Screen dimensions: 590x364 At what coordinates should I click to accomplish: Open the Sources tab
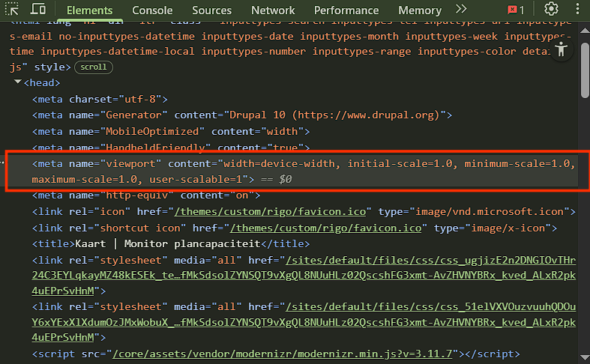point(211,10)
